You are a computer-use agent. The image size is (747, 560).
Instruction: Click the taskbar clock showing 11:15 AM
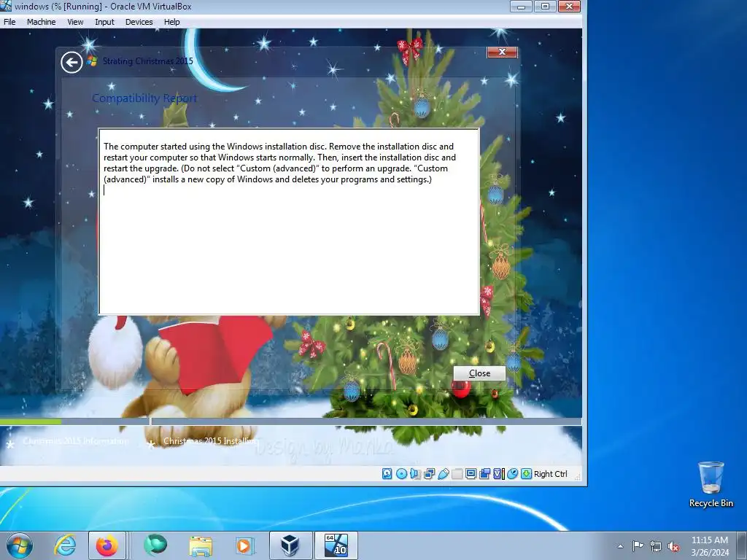710,545
